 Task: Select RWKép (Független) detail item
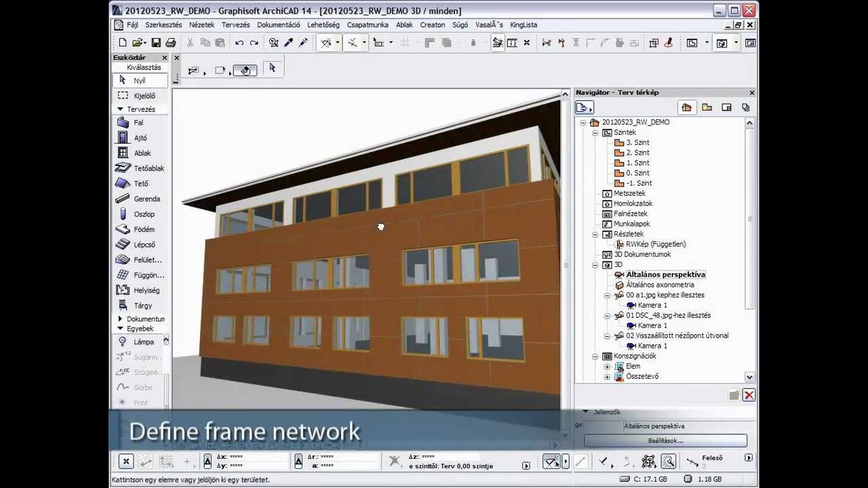[x=656, y=245]
